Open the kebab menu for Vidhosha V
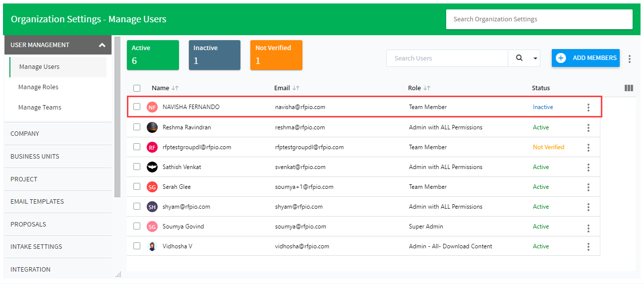 [x=588, y=247]
